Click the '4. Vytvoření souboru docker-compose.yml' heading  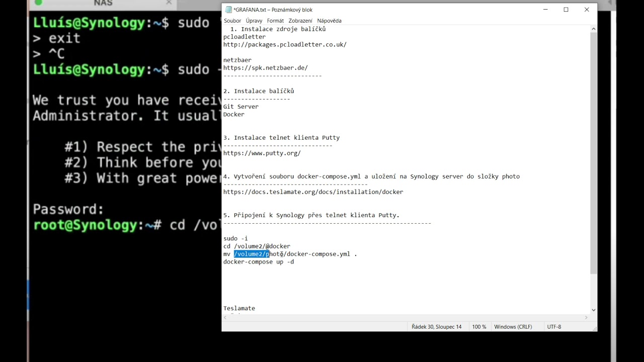tap(371, 176)
